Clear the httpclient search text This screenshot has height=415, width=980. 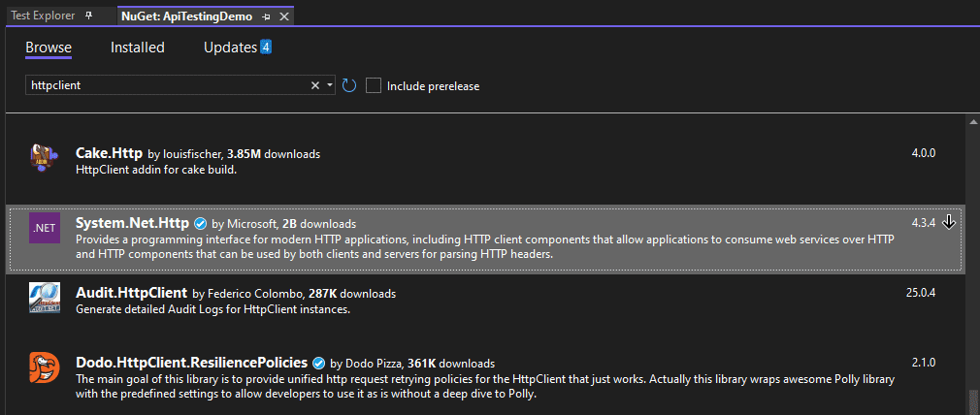coord(315,85)
